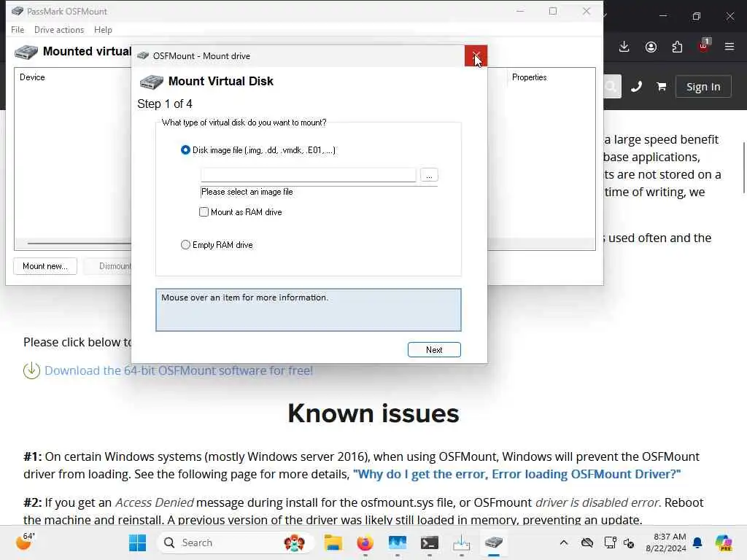Click the taskbar Search box
Screen dimensions: 747x560
[236, 542]
